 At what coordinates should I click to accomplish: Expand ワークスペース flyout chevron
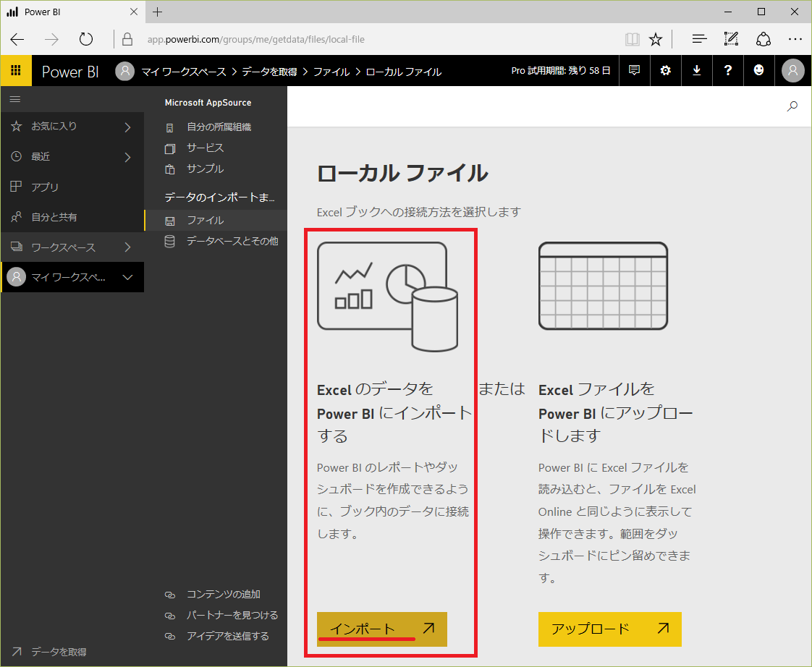click(x=127, y=247)
